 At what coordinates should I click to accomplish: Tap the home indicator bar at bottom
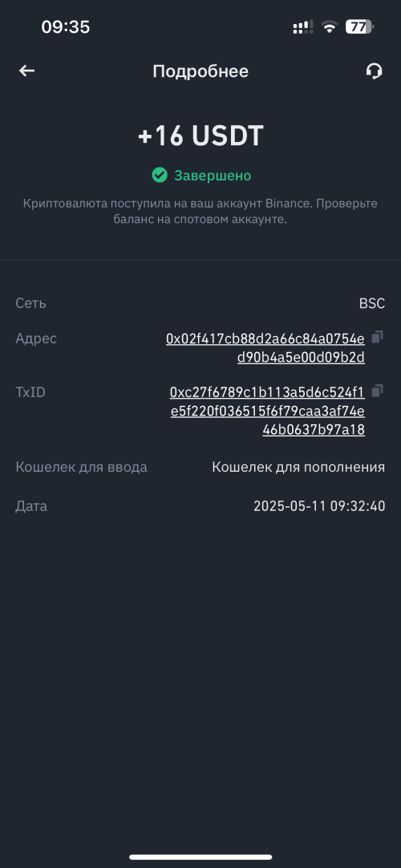[200, 857]
